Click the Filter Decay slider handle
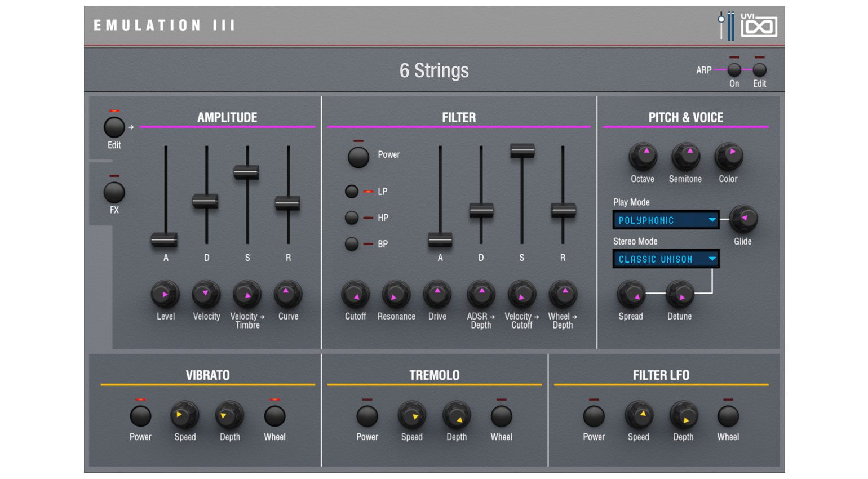 [481, 210]
